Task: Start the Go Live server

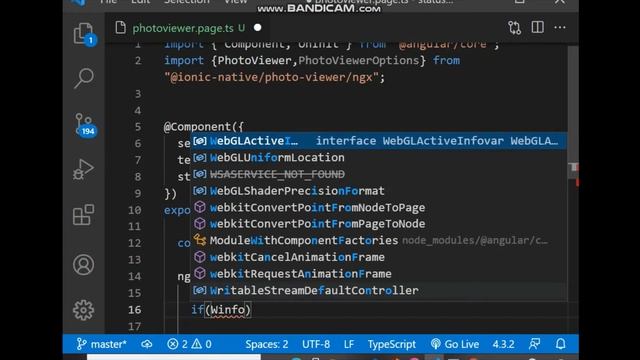Action: (455, 344)
